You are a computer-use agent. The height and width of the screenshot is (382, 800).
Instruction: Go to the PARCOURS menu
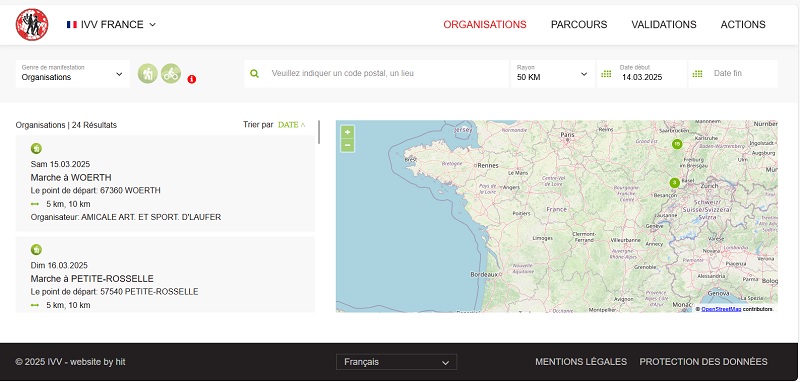tap(579, 24)
